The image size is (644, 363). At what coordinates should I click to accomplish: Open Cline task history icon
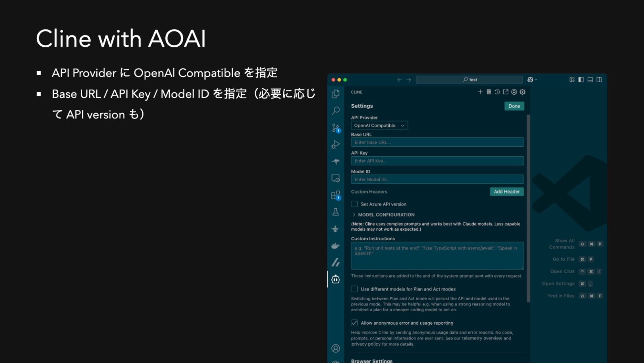tap(497, 92)
